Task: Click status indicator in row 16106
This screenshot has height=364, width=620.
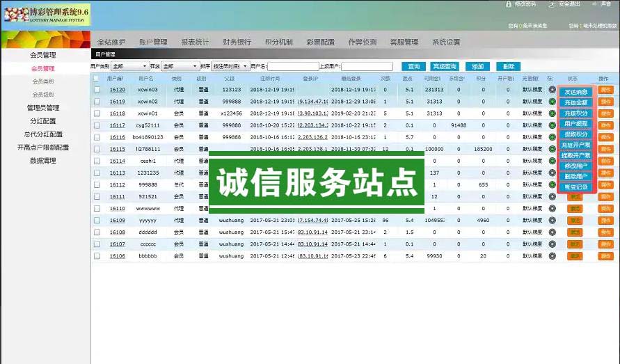Action: pos(552,255)
